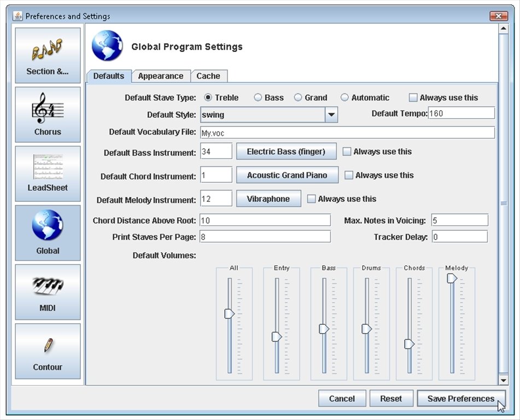
Task: Click the Max. Notes in Voicing field
Action: (460, 220)
